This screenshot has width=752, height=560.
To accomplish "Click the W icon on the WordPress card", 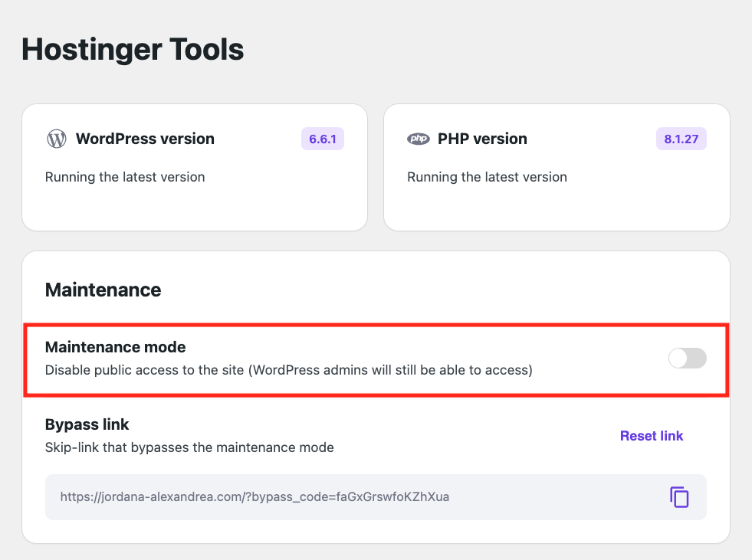I will [x=56, y=139].
